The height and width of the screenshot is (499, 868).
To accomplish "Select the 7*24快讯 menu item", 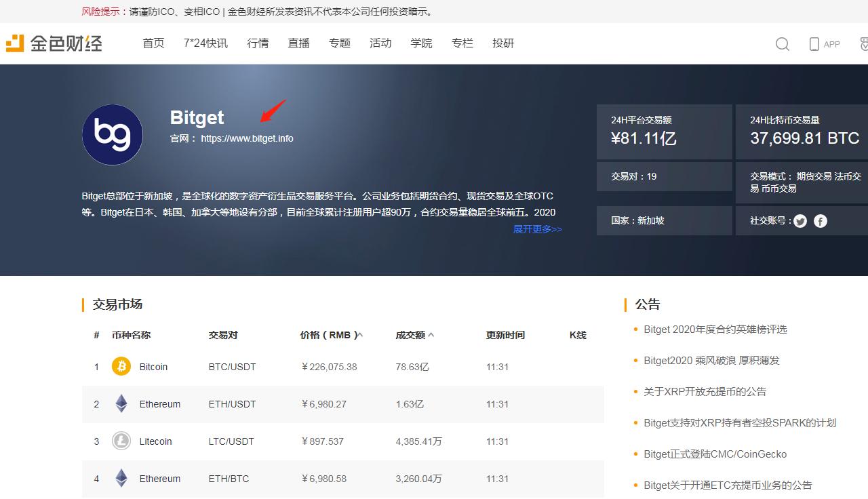I will pyautogui.click(x=205, y=43).
